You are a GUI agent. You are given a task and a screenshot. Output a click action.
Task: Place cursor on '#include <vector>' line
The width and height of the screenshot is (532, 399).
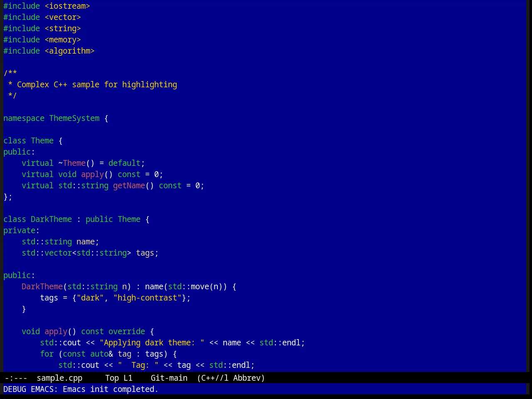pos(42,17)
